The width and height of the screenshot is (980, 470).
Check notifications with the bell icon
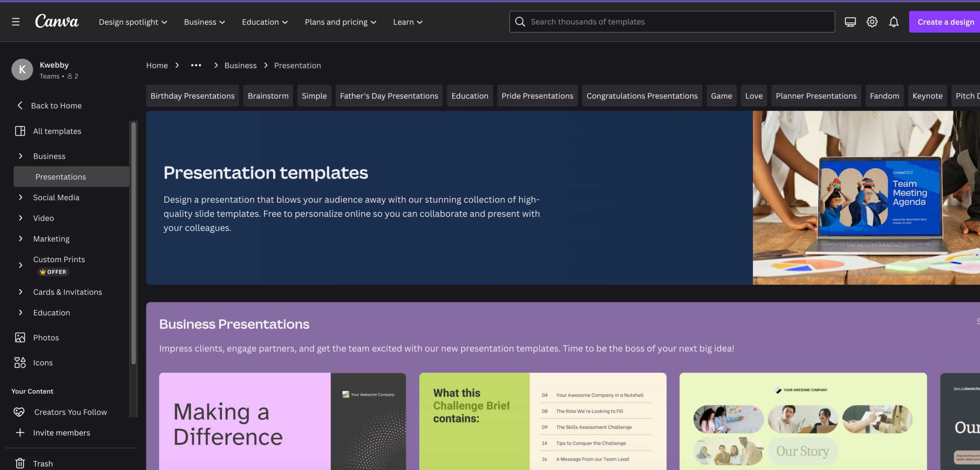tap(893, 21)
